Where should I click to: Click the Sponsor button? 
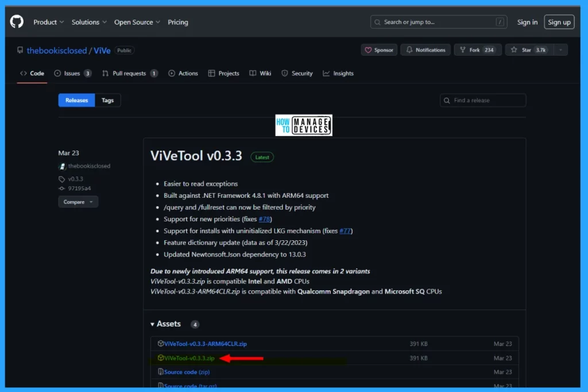pos(379,50)
